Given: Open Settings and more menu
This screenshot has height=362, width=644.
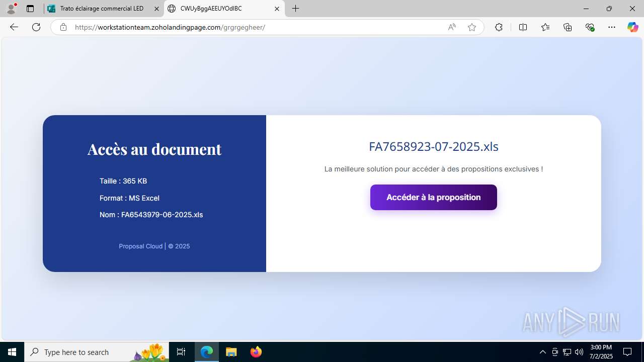Looking at the screenshot, I should tap(612, 27).
